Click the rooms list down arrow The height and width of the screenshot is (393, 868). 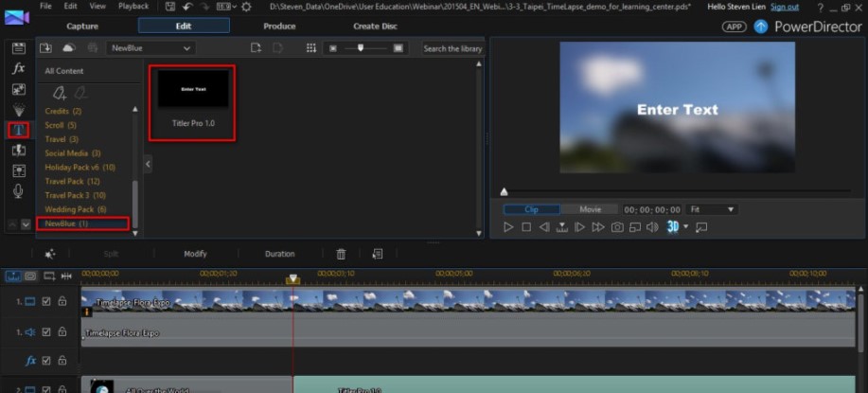coord(26,224)
